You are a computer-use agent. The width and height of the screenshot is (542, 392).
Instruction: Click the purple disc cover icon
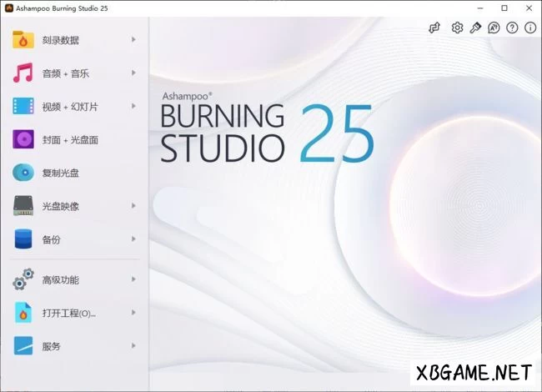(x=23, y=139)
